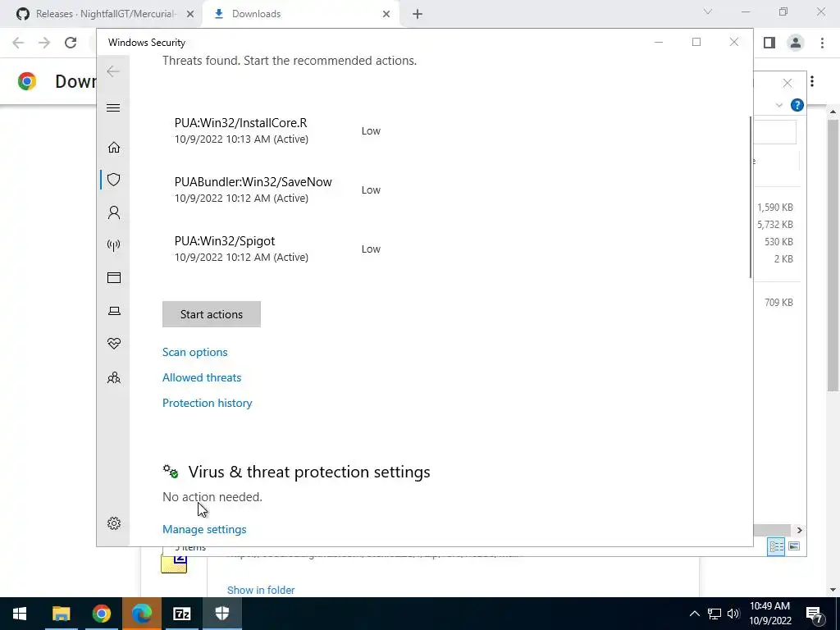The width and height of the screenshot is (840, 630).
Task: Select PUA:Win32/InstallCore.R threat entry
Action: click(277, 130)
